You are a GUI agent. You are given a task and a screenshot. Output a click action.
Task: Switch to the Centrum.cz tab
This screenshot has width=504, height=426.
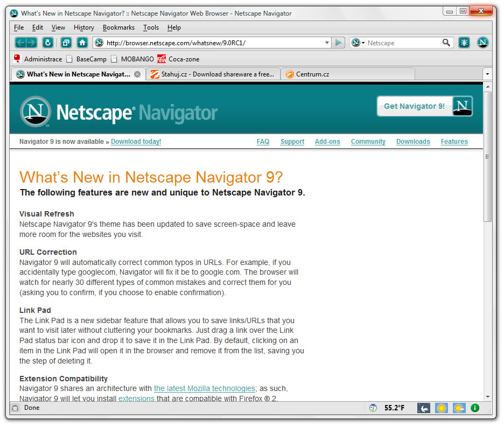[348, 74]
